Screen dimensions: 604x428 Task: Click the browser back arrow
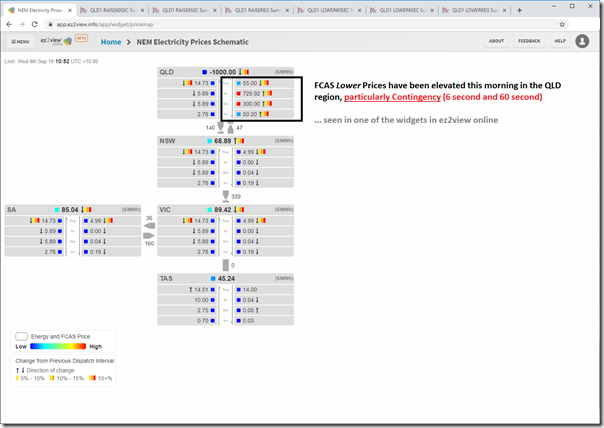point(9,24)
